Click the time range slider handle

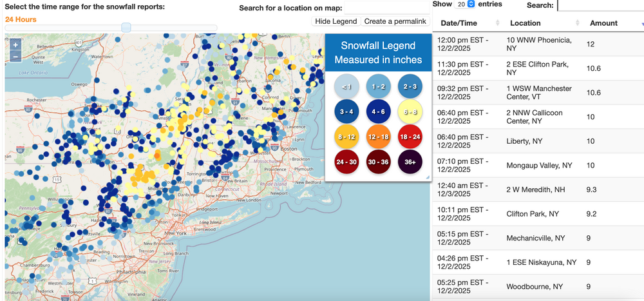pos(126,28)
